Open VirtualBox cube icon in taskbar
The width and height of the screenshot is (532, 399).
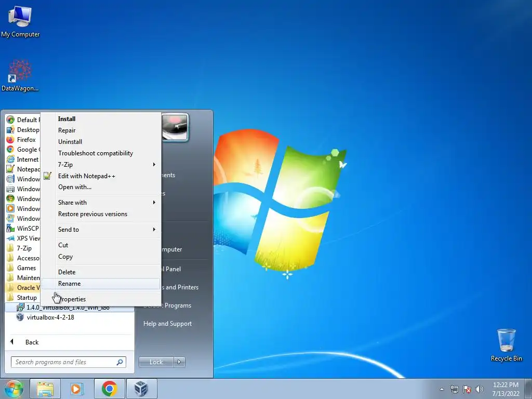tap(141, 389)
